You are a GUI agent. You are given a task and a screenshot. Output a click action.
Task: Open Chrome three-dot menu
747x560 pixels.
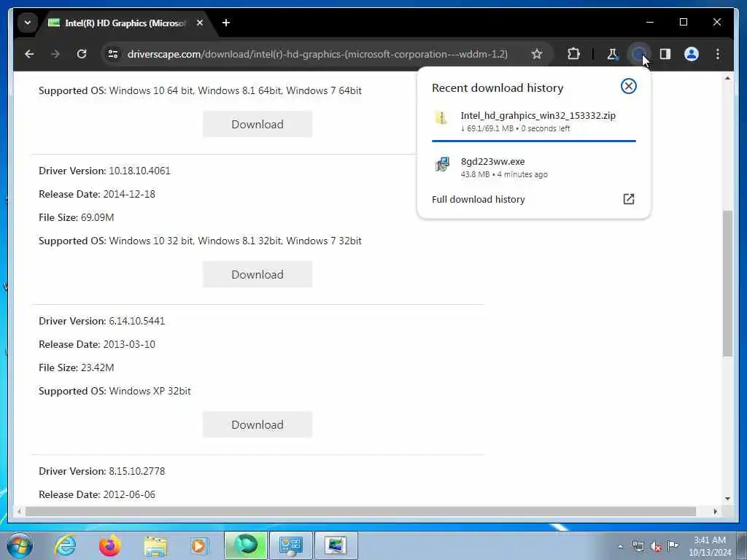718,54
